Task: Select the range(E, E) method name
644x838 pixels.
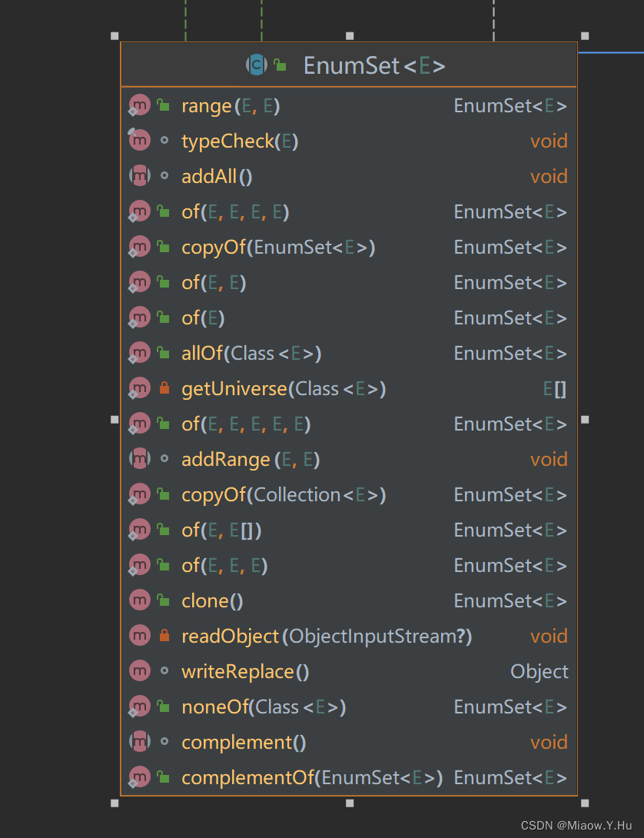Action: [231, 106]
